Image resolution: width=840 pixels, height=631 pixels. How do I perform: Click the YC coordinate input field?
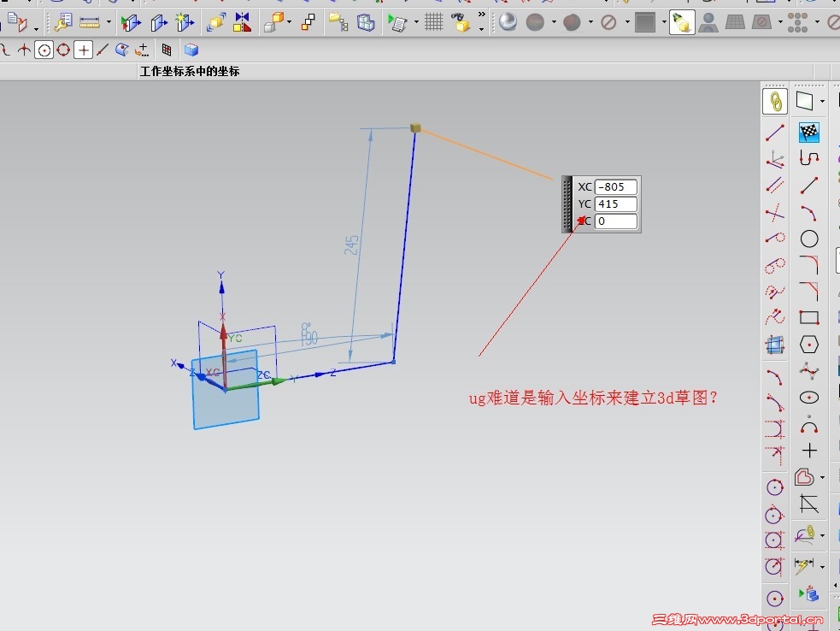click(615, 203)
